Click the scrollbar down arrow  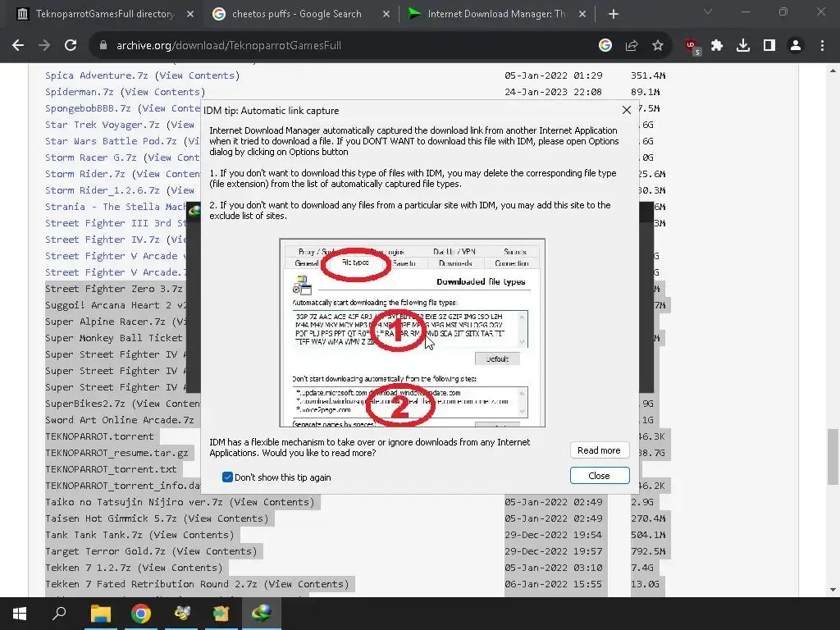(x=833, y=590)
